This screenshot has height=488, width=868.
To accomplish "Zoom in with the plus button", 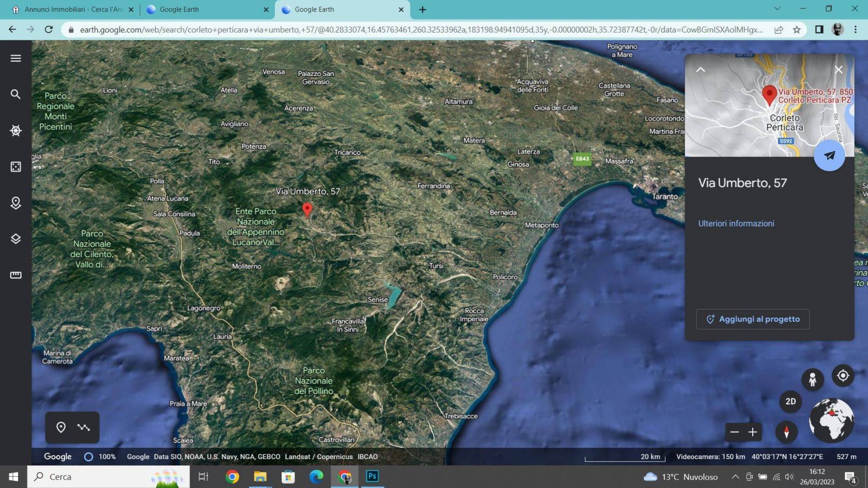I will (753, 432).
